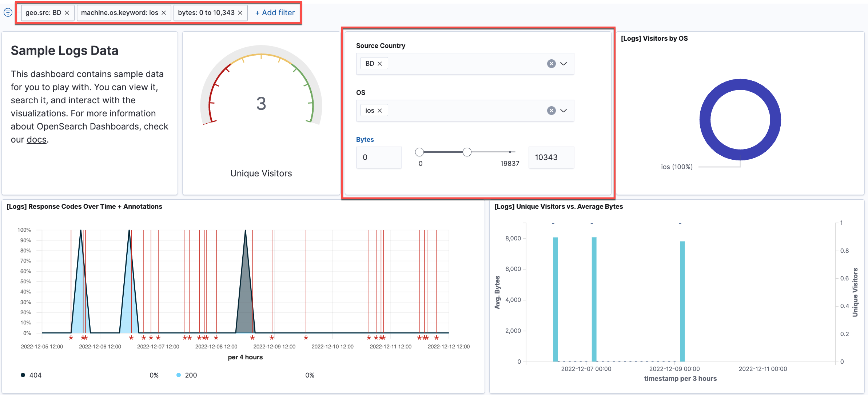Remove the ios tag from OS field
The image size is (868, 395).
(x=380, y=110)
